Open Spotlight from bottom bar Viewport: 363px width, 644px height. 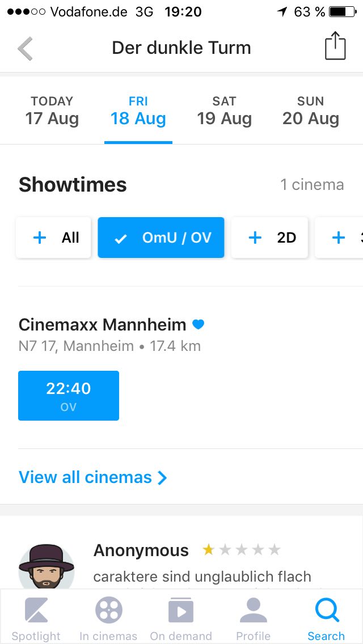tap(36, 618)
